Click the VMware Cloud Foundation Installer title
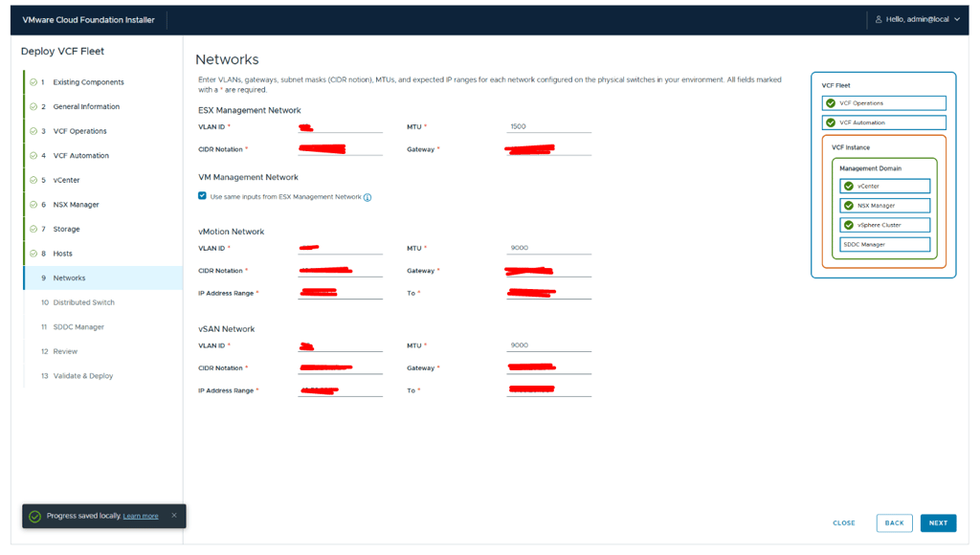The image size is (980, 555). 88,20
